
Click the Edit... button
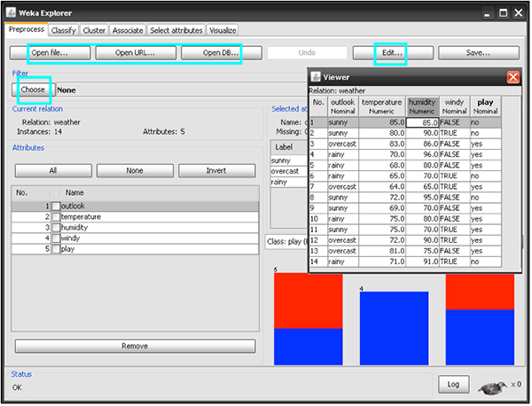point(393,53)
